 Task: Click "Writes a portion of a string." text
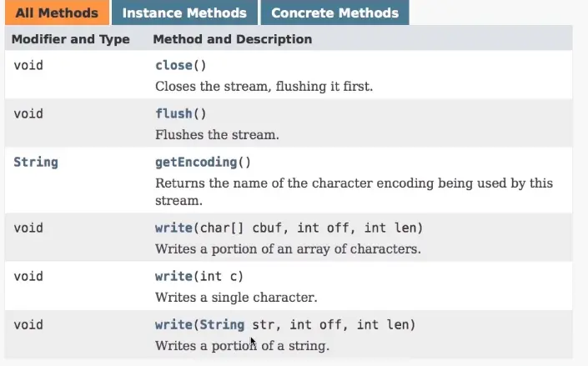[x=242, y=345]
